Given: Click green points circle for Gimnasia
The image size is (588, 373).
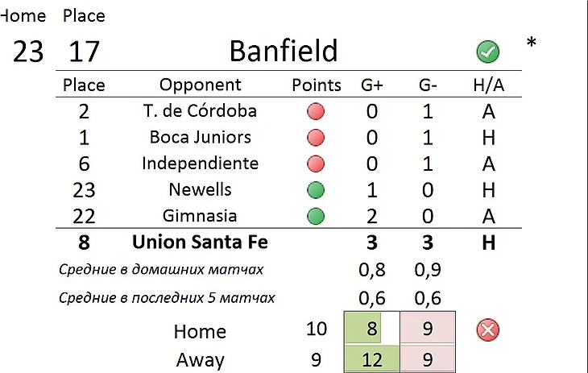Looking at the screenshot, I should [316, 216].
